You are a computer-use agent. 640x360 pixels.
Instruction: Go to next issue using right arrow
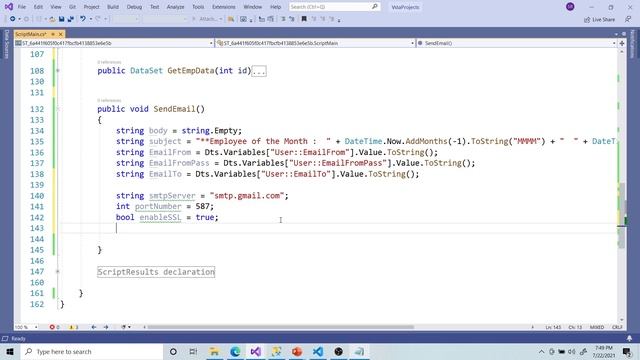pyautogui.click(x=106, y=327)
